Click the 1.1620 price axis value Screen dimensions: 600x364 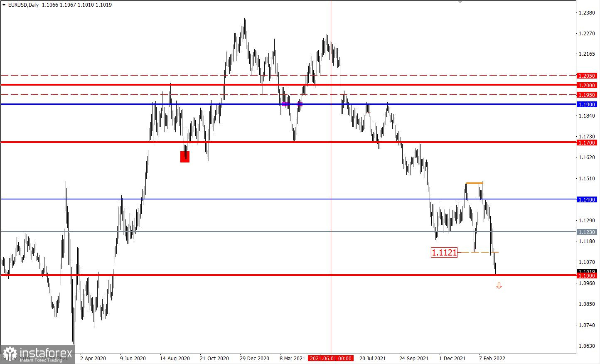tap(587, 157)
